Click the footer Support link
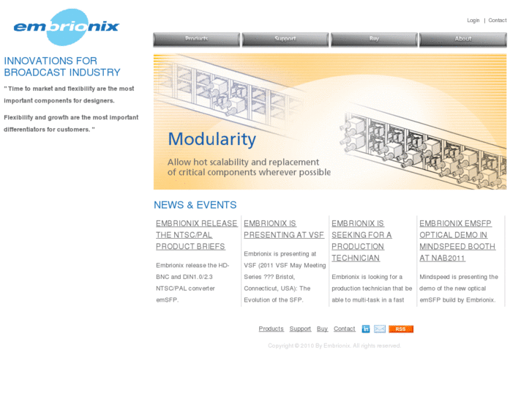 point(300,329)
